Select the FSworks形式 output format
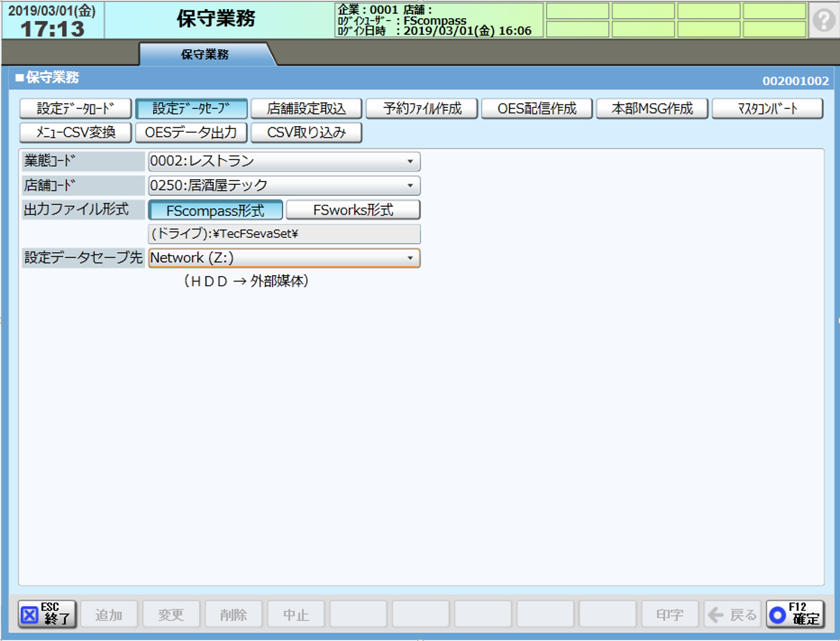The image size is (840, 641). point(353,210)
